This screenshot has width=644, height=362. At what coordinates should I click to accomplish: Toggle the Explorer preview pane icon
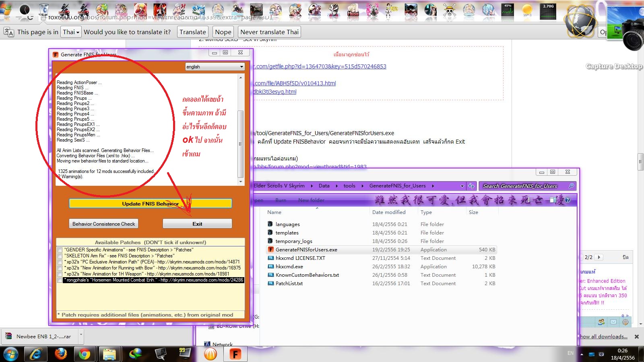pyautogui.click(x=553, y=200)
